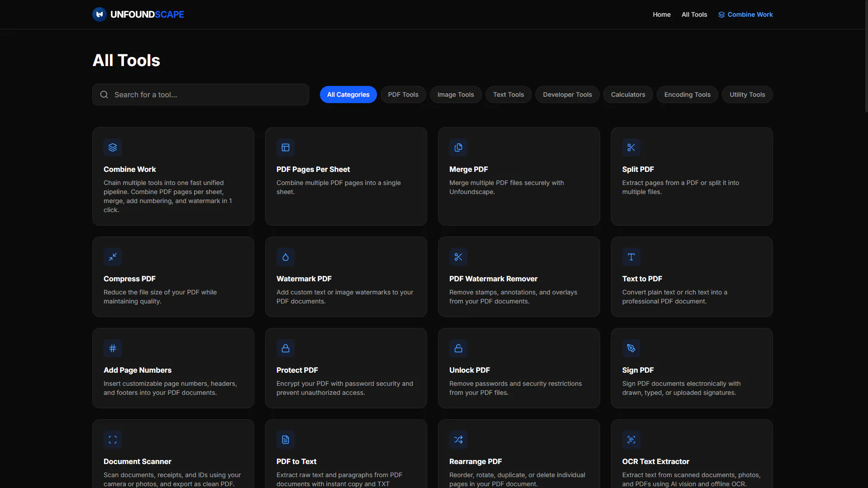The width and height of the screenshot is (868, 488).
Task: Select the All Categories filter
Action: [348, 95]
